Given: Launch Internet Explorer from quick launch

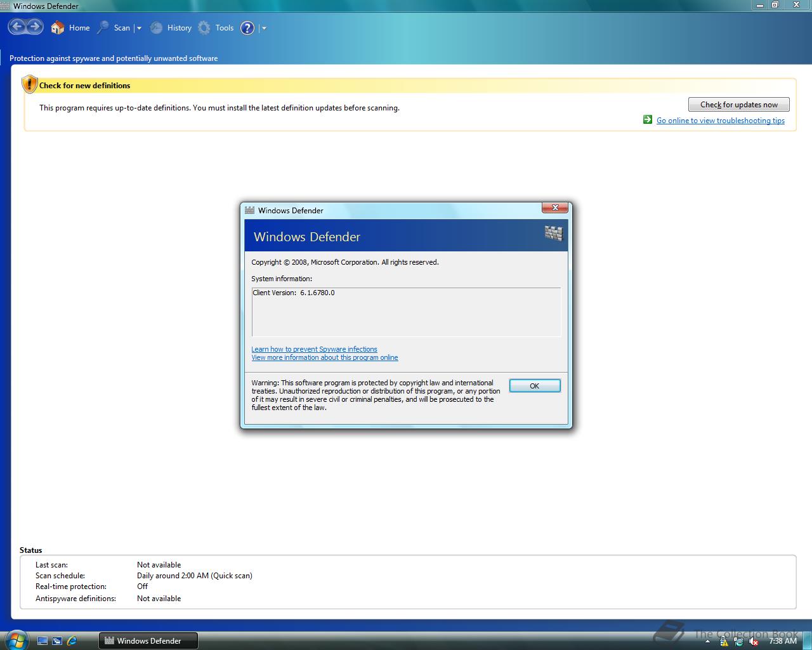Looking at the screenshot, I should [x=72, y=641].
